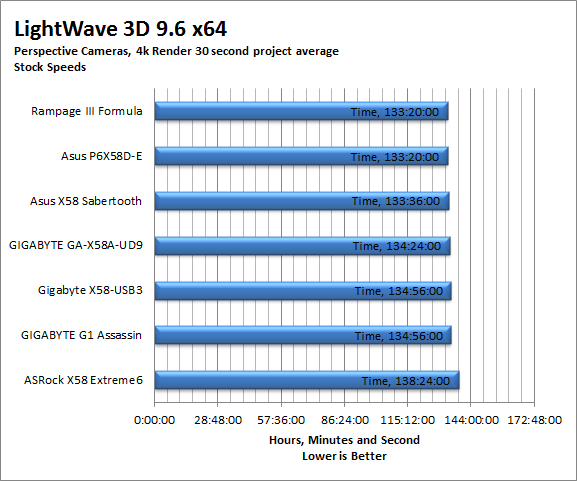The height and width of the screenshot is (481, 577).
Task: Click the 115:12:00 axis value
Action: click(x=407, y=420)
